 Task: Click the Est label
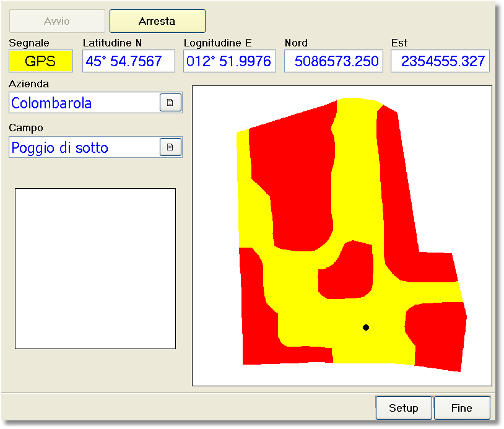(x=399, y=43)
